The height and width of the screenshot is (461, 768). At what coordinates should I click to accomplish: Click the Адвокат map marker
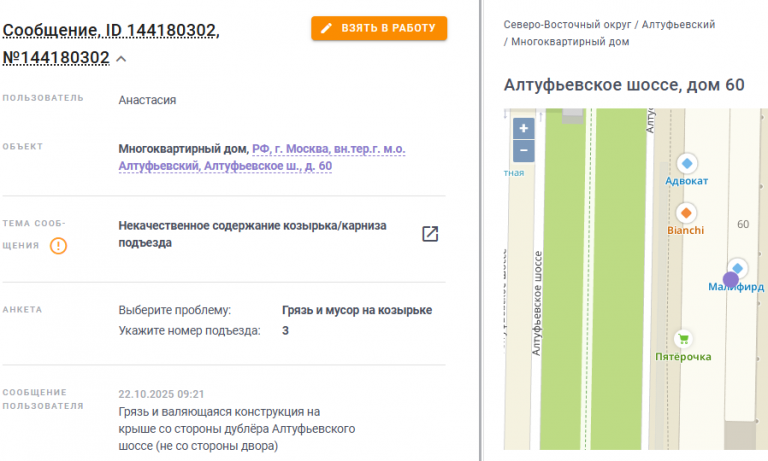pyautogui.click(x=687, y=164)
